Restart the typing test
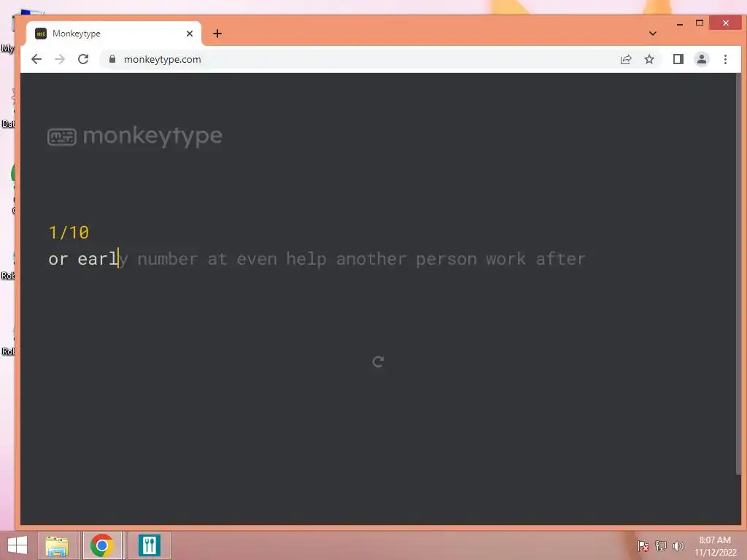Viewport: 747px width, 560px height. click(x=378, y=362)
